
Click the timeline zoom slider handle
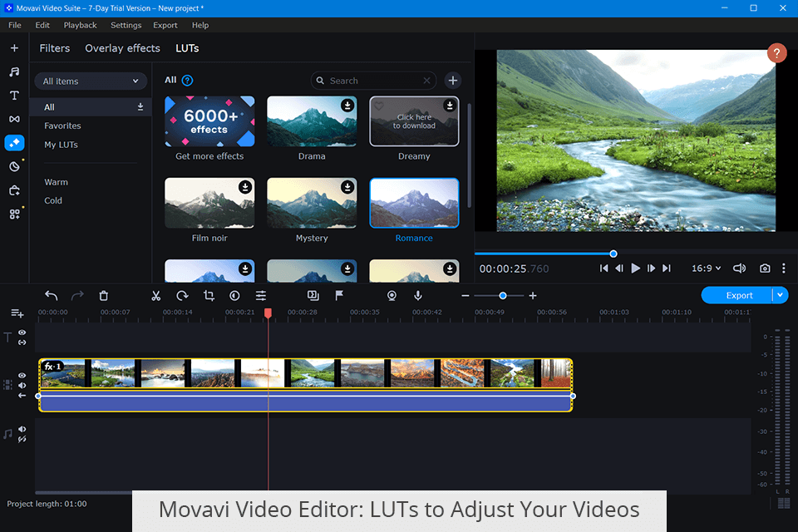click(x=503, y=296)
